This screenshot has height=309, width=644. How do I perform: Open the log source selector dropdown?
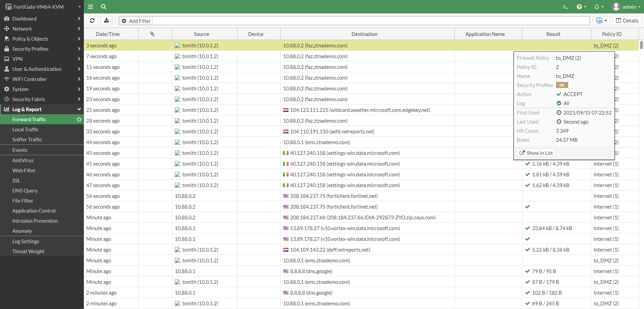click(x=601, y=20)
